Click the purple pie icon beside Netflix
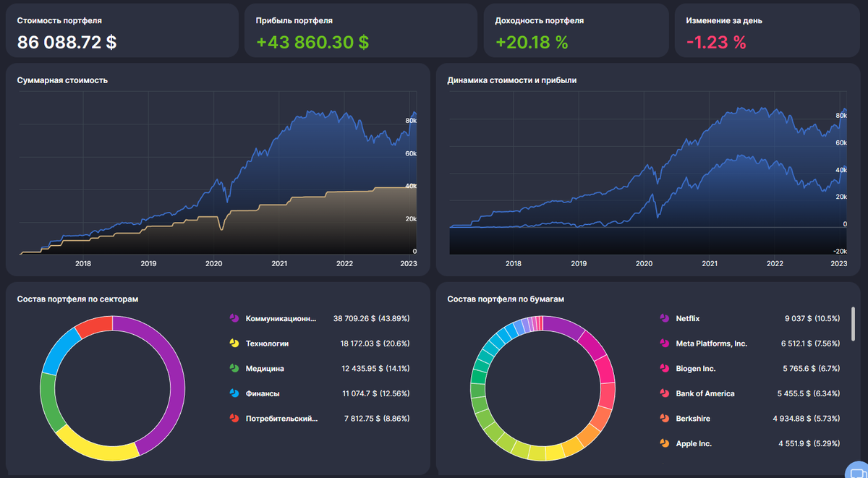Viewport: 868px width, 478px height. (664, 318)
